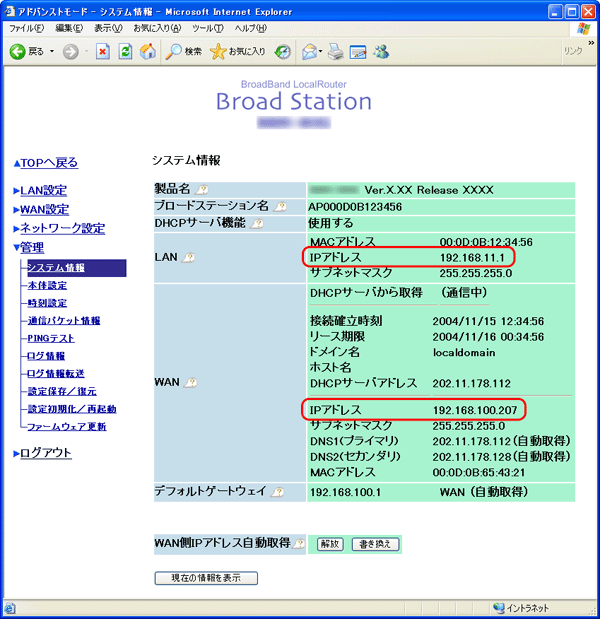Open the 設定保存/復元 link
Screen dimensions: 600x619
click(x=62, y=391)
